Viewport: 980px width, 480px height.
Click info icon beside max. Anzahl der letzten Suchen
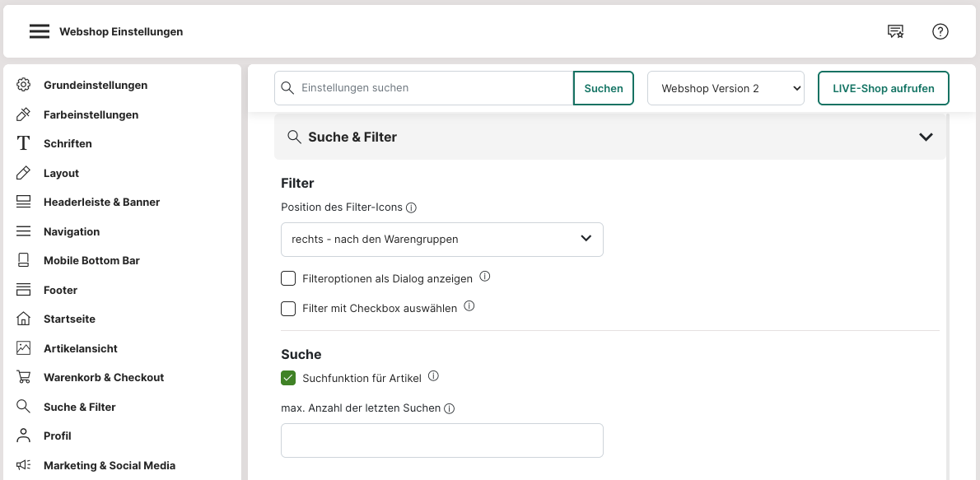[x=450, y=408]
